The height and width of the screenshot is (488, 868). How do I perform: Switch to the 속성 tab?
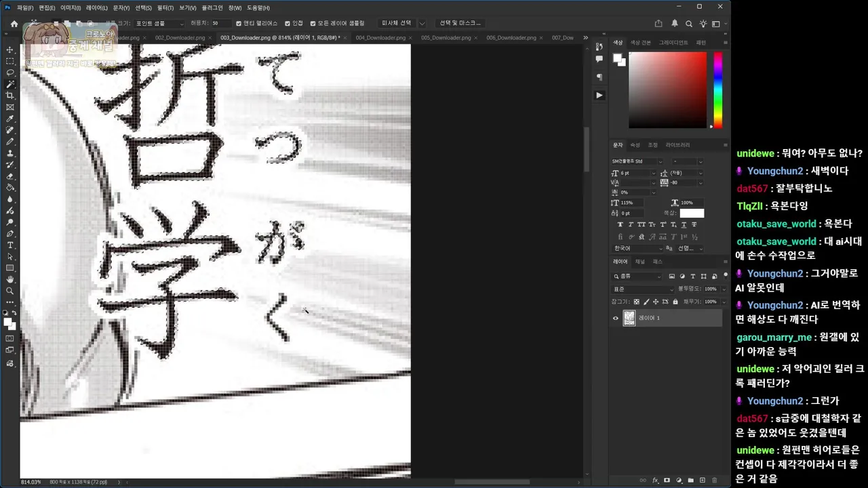point(635,145)
